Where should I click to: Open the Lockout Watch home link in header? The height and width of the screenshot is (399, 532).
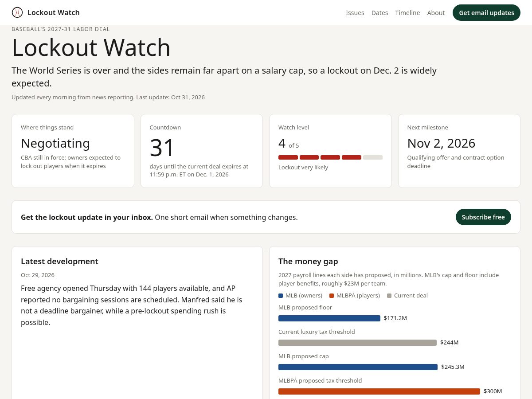[x=46, y=12]
